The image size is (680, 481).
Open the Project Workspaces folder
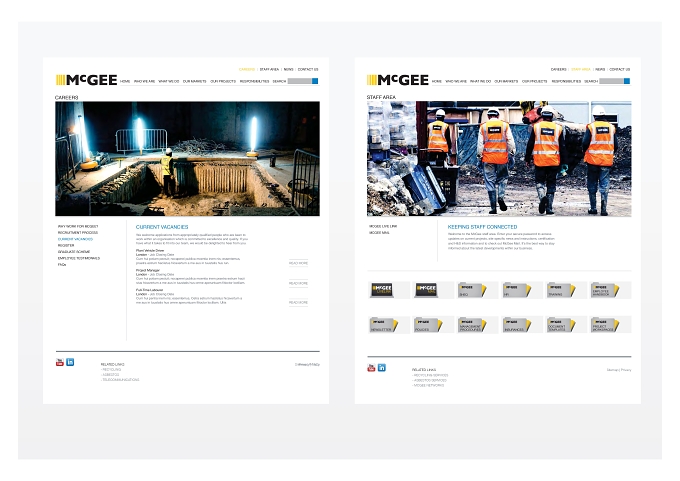pos(605,325)
